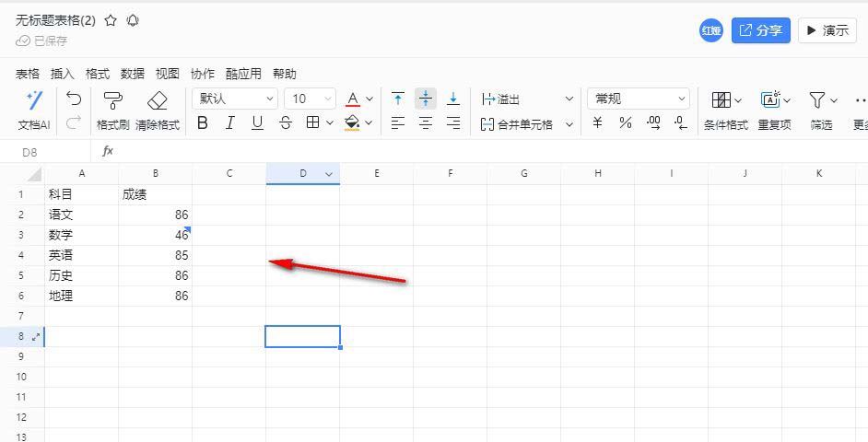Open the 数据 menu
The image size is (868, 442).
tap(132, 74)
